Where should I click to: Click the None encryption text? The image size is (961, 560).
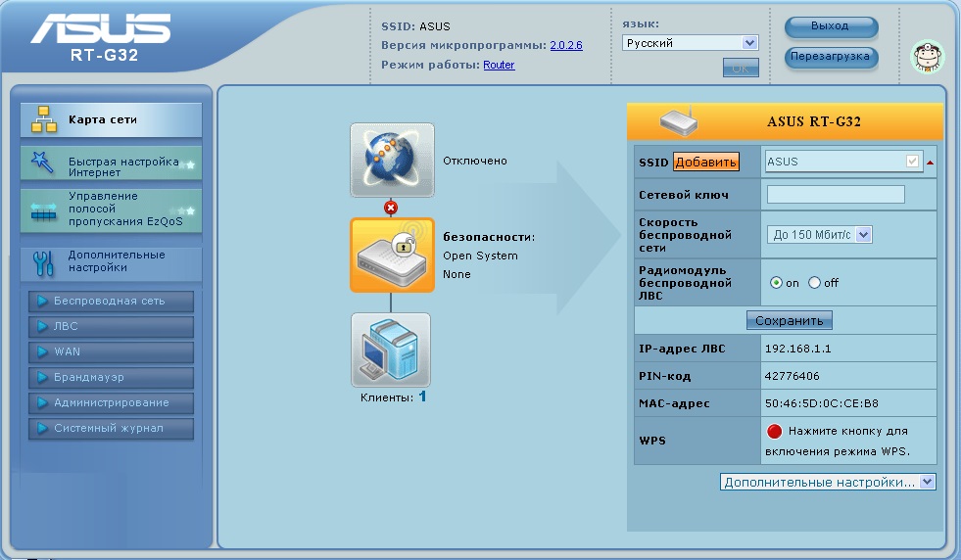pyautogui.click(x=456, y=274)
